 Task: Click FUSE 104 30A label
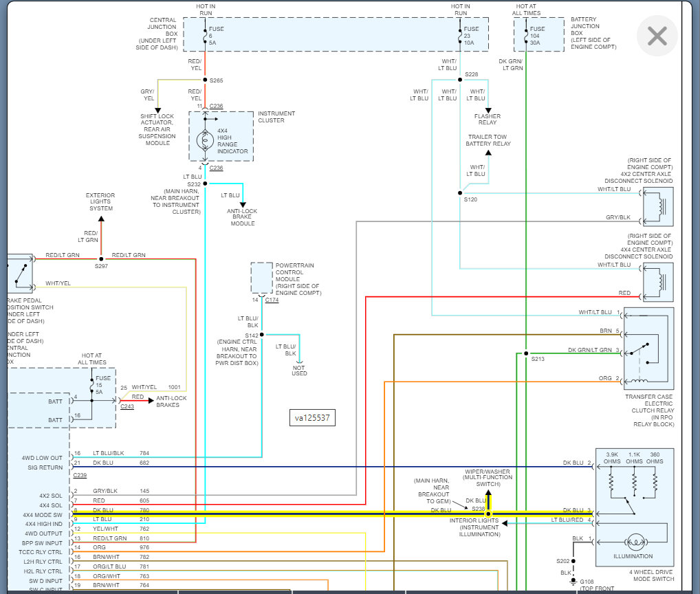(x=538, y=36)
